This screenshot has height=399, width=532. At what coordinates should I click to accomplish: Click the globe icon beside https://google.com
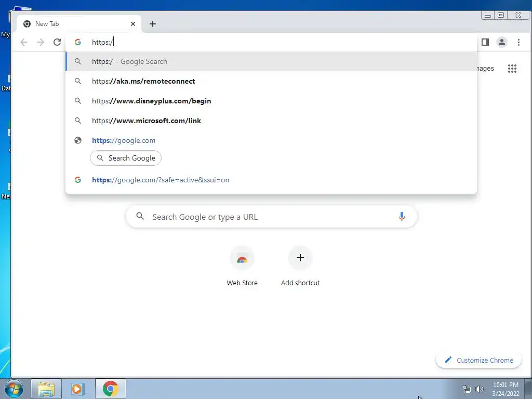point(78,140)
